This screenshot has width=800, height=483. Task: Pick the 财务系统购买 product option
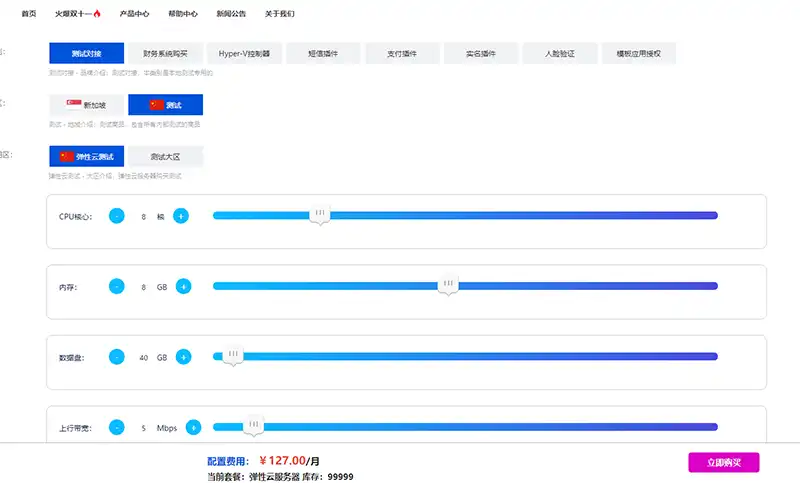[165, 54]
